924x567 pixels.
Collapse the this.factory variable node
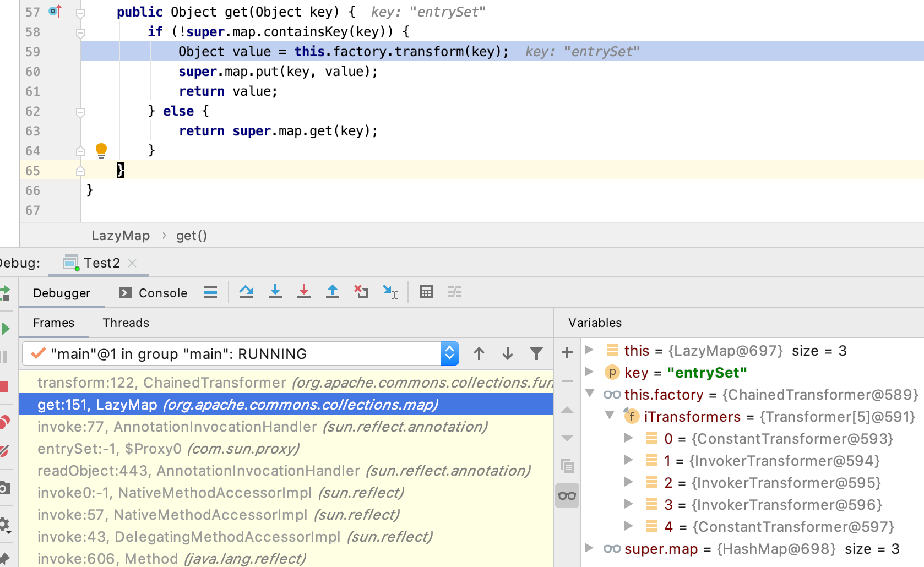click(x=590, y=393)
